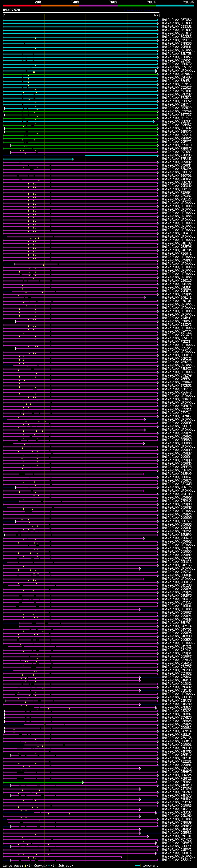Select the UniRef100_Q0E2D7 label

point(177,94)
